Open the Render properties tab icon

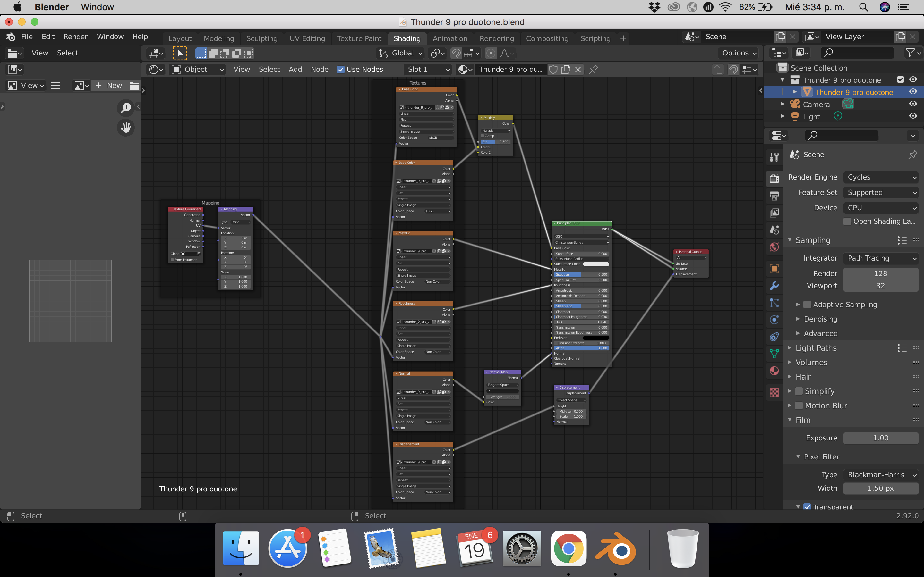(774, 178)
